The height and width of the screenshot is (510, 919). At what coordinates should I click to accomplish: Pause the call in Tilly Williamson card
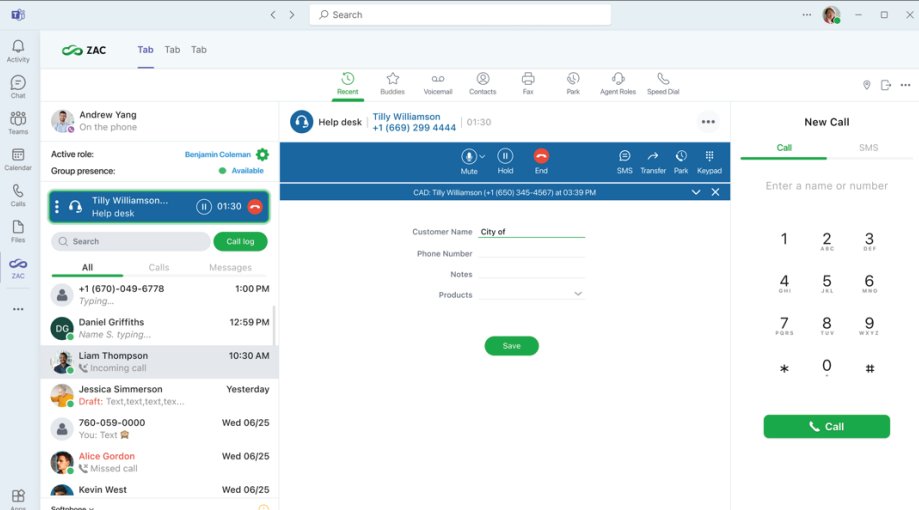click(x=204, y=206)
